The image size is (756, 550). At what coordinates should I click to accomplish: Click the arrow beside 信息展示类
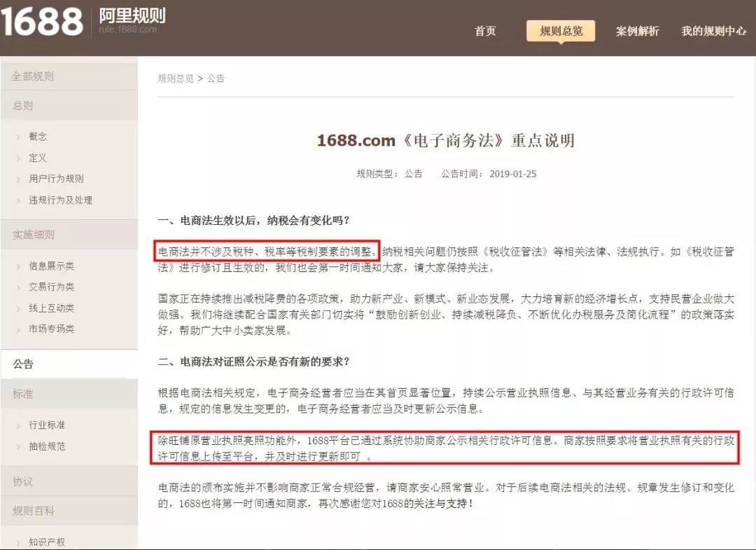click(x=19, y=266)
